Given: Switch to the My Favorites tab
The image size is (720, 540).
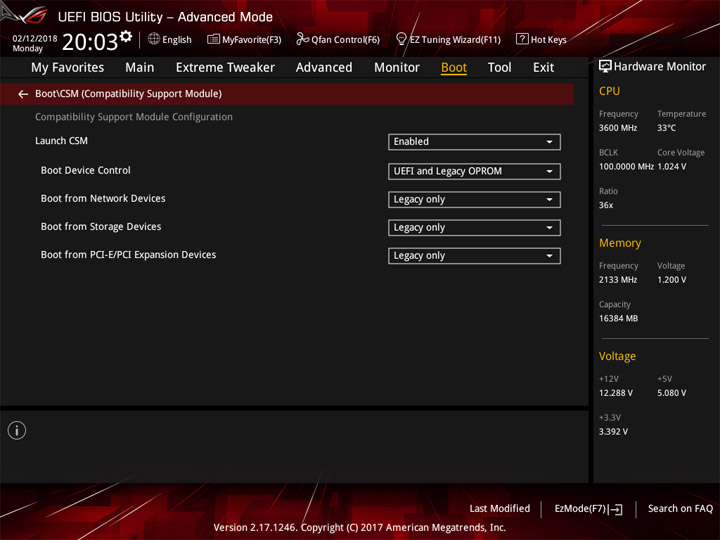Looking at the screenshot, I should click(68, 68).
